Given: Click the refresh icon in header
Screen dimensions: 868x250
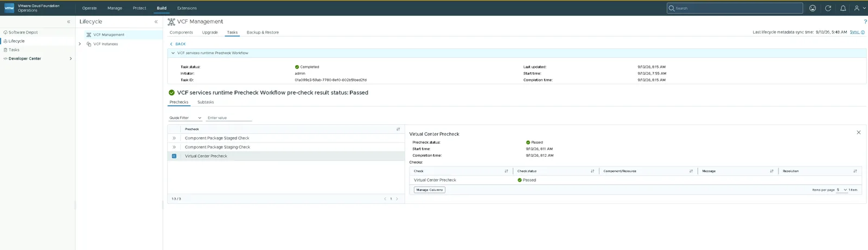Looking at the screenshot, I should point(828,8).
